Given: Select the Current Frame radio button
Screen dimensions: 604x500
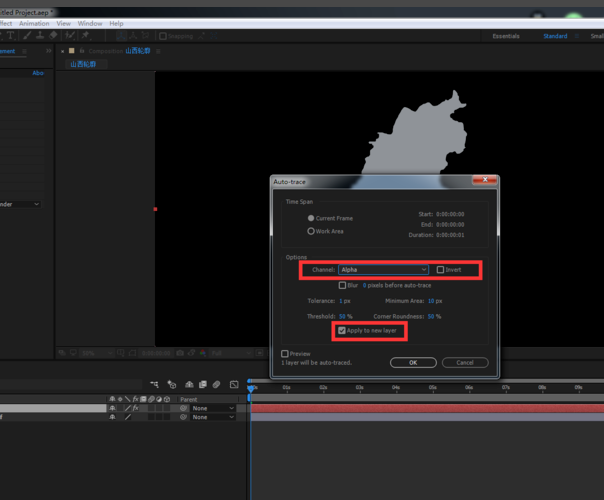Looking at the screenshot, I should tap(311, 218).
